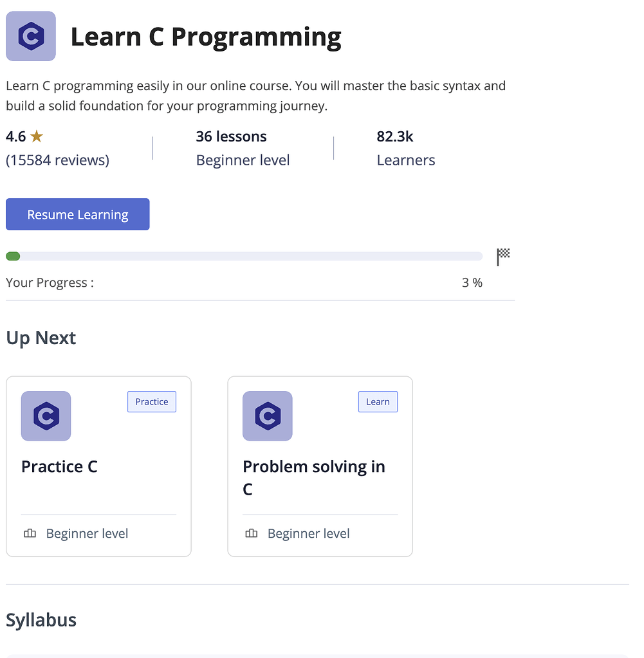Select the C icon on the Practice C card

[x=46, y=416]
